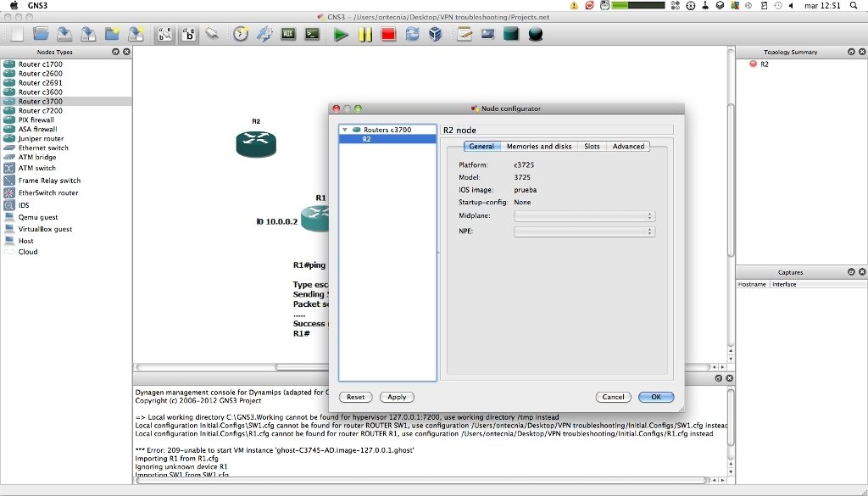
Task: Close the Nodes Types panel
Action: pyautogui.click(x=127, y=52)
